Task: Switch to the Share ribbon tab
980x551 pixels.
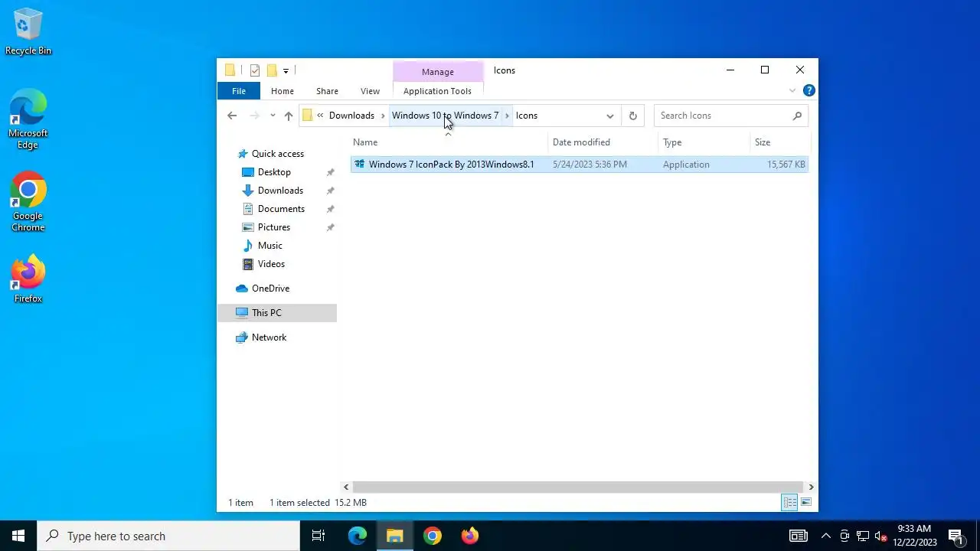Action: point(327,91)
